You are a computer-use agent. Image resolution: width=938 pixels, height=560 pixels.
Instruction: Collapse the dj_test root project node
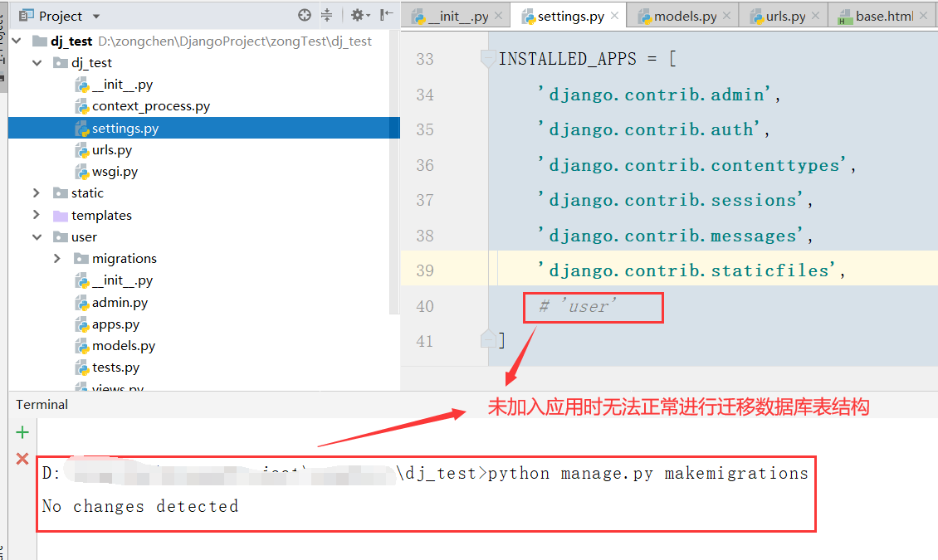coord(17,41)
